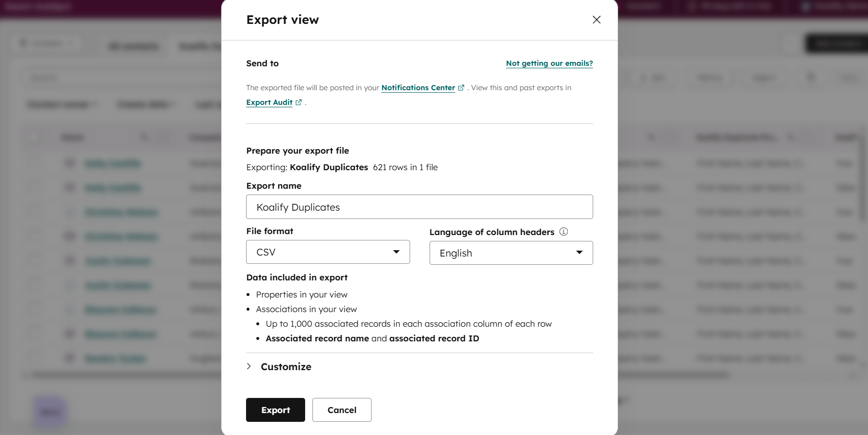The width and height of the screenshot is (868, 435).
Task: Click external-link icon beside Notifications Center
Action: pyautogui.click(x=461, y=88)
